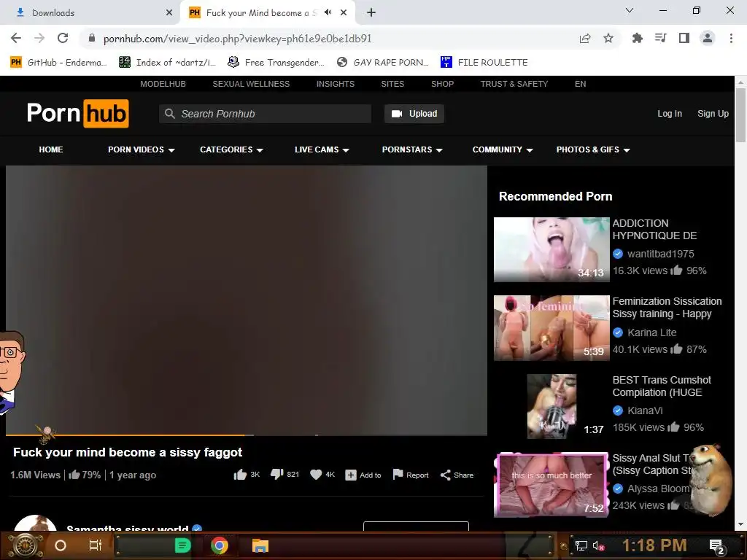
Task: Open Task View on the taskbar
Action: pyautogui.click(x=96, y=545)
